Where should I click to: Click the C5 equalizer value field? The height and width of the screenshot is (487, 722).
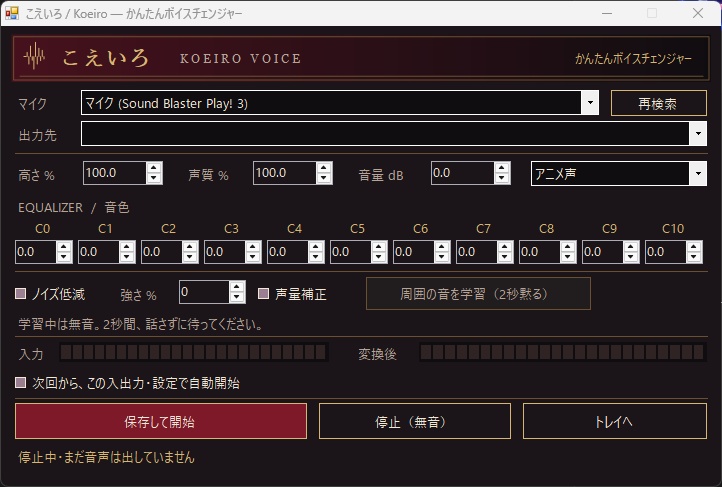click(351, 252)
